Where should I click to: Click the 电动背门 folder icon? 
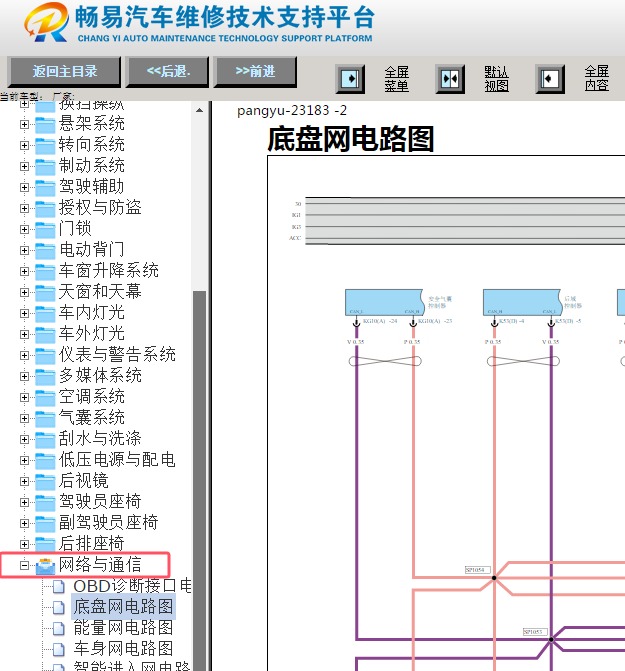pos(45,250)
